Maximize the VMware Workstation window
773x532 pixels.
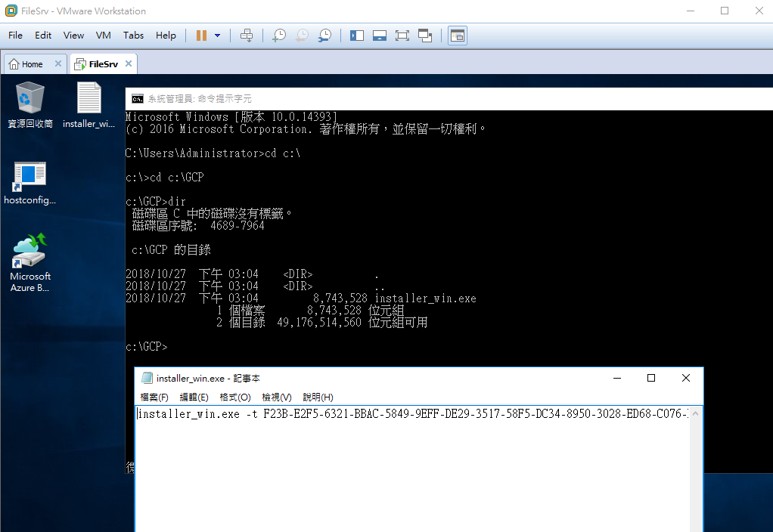[x=725, y=11]
